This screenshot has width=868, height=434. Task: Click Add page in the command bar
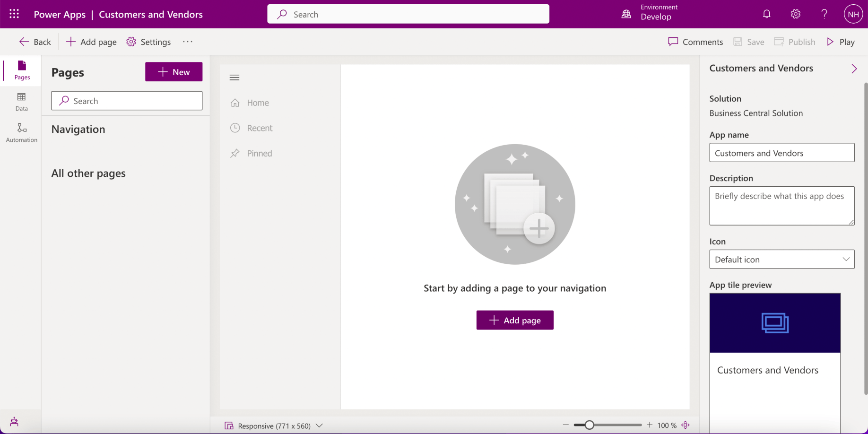point(91,42)
